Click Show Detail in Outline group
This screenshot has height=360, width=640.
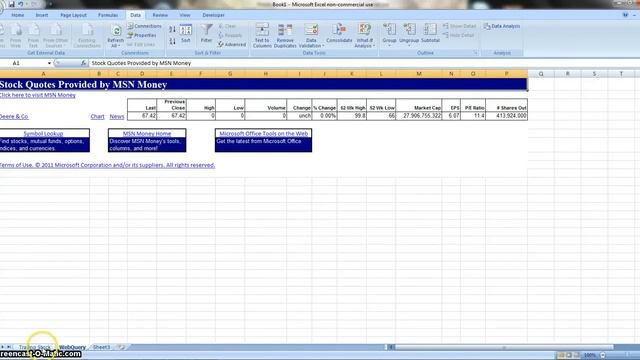[x=459, y=26]
